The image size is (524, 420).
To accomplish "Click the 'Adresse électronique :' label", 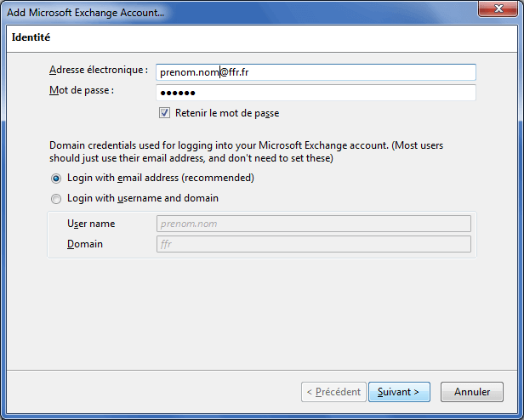I will click(99, 71).
